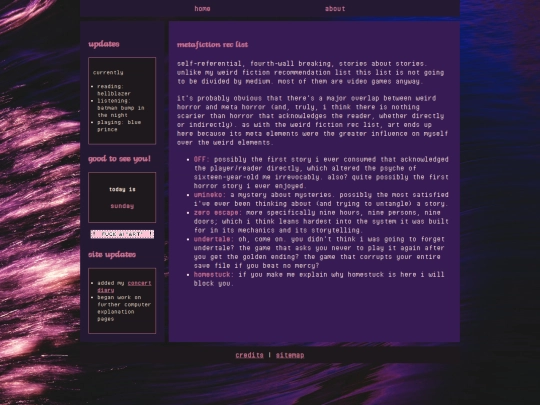Viewport: 540px width, 405px height.
Task: Click the 'good to see you!' heading
Action: tap(120, 159)
